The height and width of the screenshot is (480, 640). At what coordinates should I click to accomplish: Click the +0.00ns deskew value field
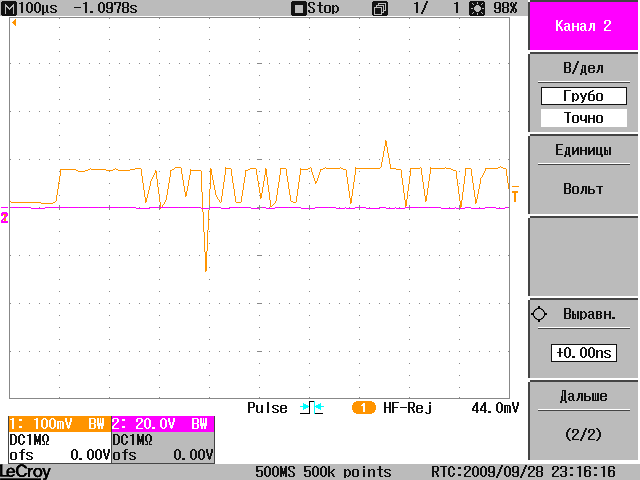point(583,353)
